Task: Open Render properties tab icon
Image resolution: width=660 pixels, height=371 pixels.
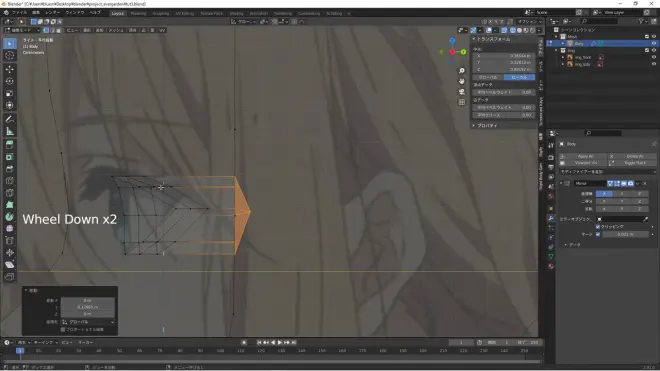Action: (551, 157)
